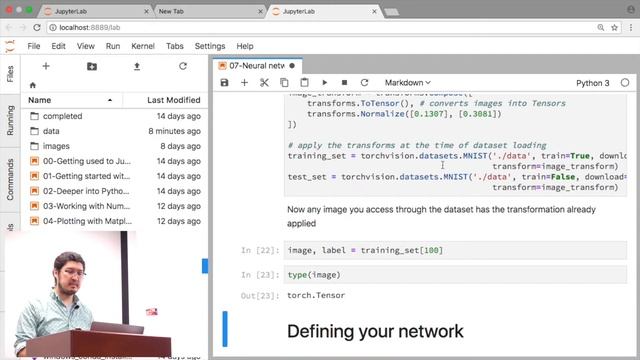Click the In [22] cell prompt

tap(260, 250)
